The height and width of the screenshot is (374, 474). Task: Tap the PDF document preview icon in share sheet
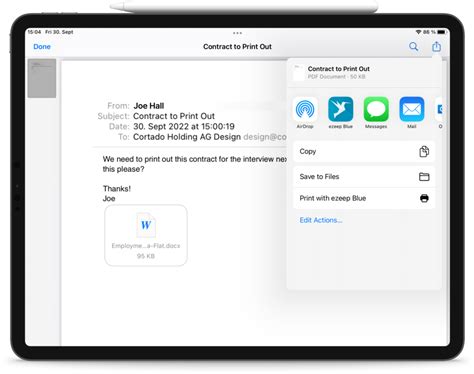pyautogui.click(x=299, y=73)
